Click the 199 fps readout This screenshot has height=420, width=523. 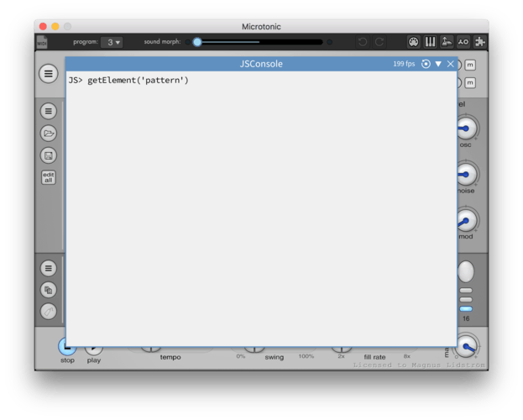404,64
